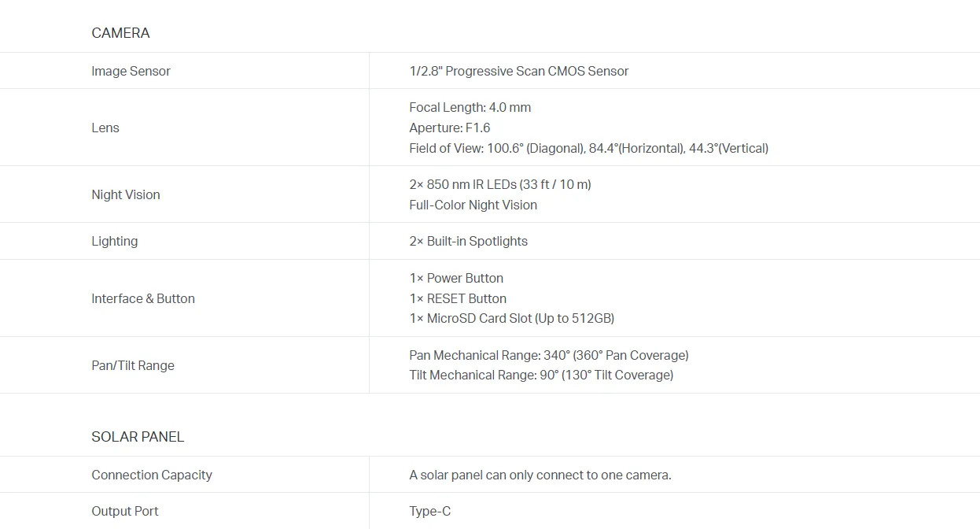
Task: Click the Interface & Button row label
Action: (x=143, y=298)
